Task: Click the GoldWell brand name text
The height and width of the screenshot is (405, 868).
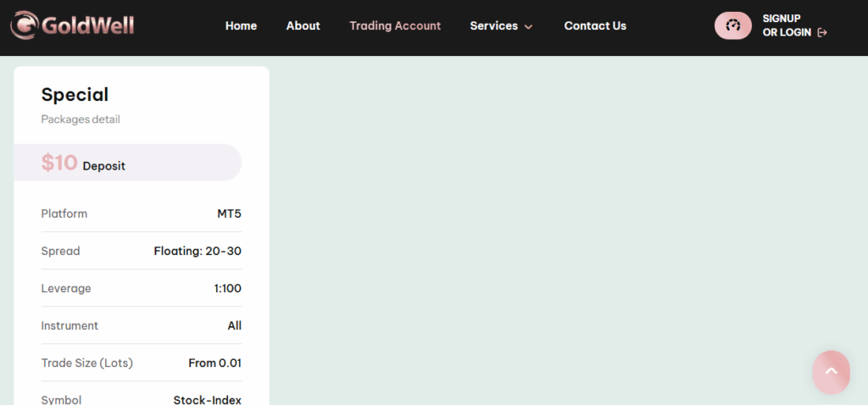Action: pyautogui.click(x=87, y=25)
